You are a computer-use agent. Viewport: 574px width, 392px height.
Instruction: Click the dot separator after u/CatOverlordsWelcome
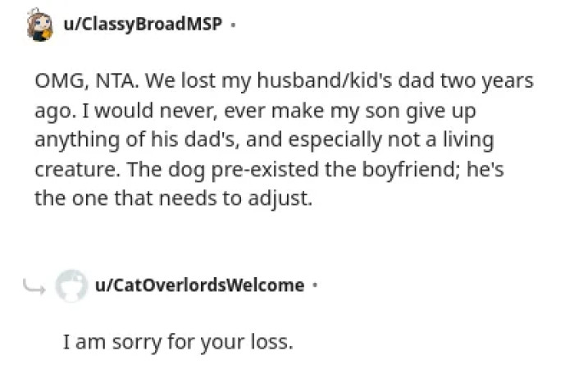coord(316,286)
